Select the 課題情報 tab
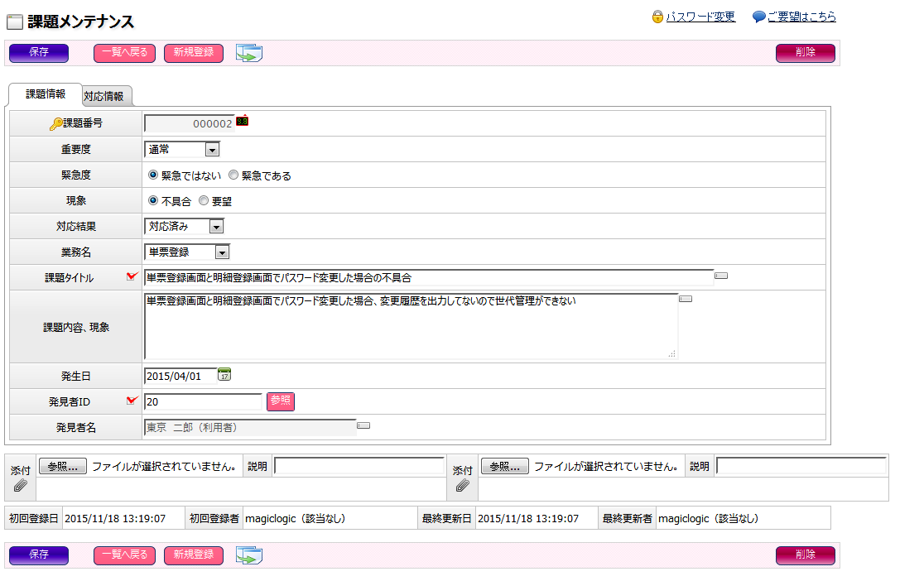This screenshot has height=581, width=924. coord(46,94)
